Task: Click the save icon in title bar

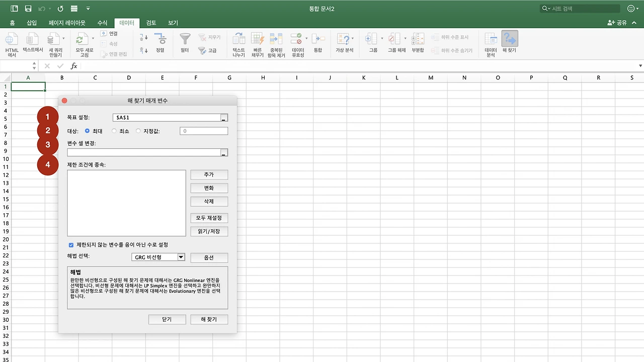Action: pos(28,9)
